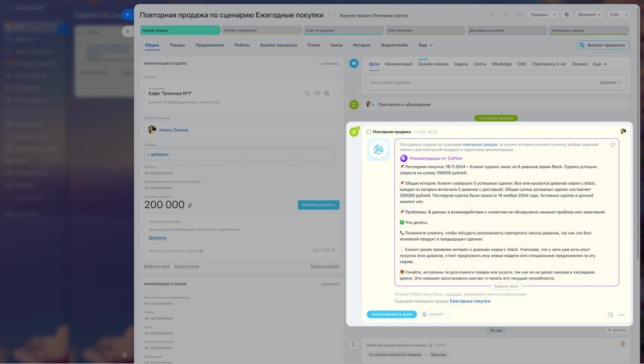Click the phone call icon for Кафе "Блинная №1"
This screenshot has height=364, width=644.
[307, 93]
